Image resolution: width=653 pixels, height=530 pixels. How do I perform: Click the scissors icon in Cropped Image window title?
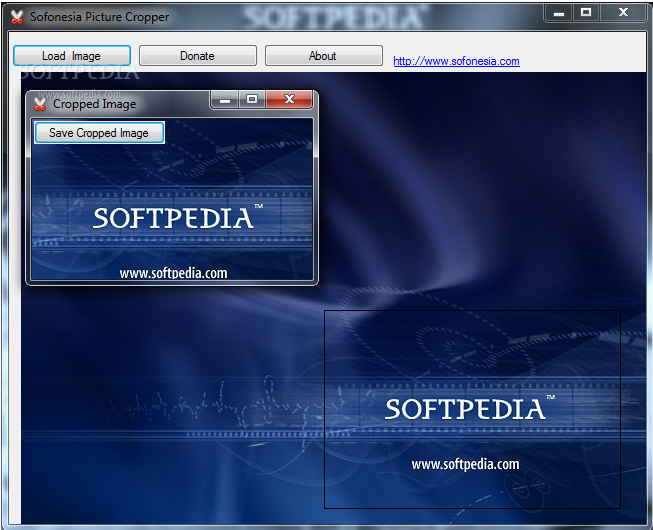tap(40, 104)
